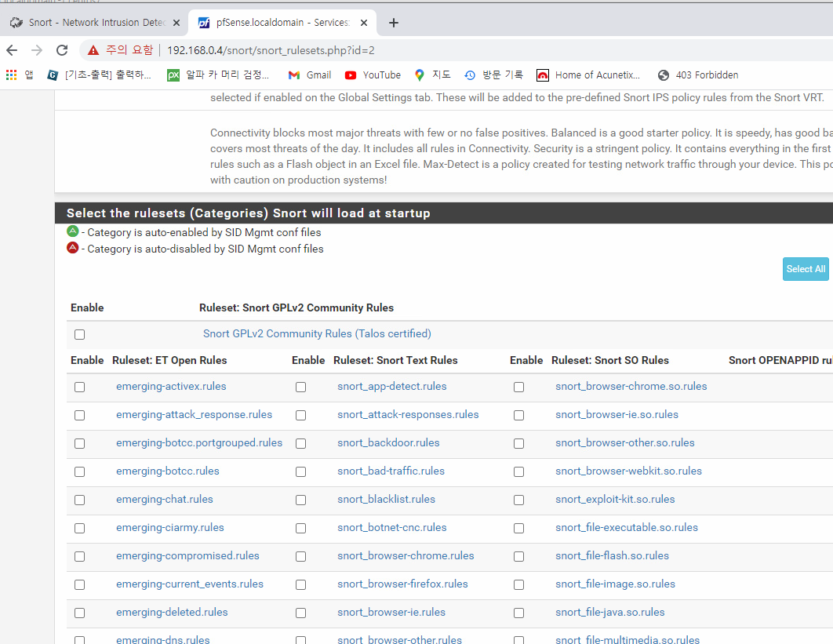Image resolution: width=833 pixels, height=644 pixels.
Task: Open the 403 Forbidden bookmark
Action: tap(697, 75)
